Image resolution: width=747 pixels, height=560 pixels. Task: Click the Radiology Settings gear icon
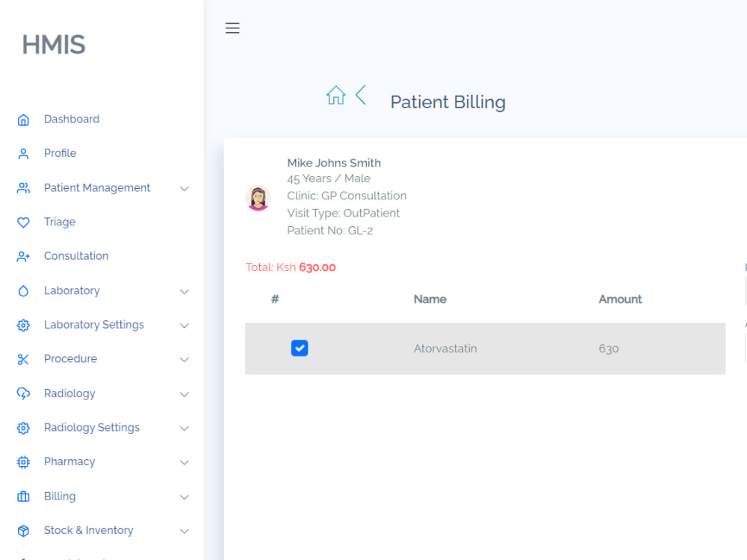23,428
